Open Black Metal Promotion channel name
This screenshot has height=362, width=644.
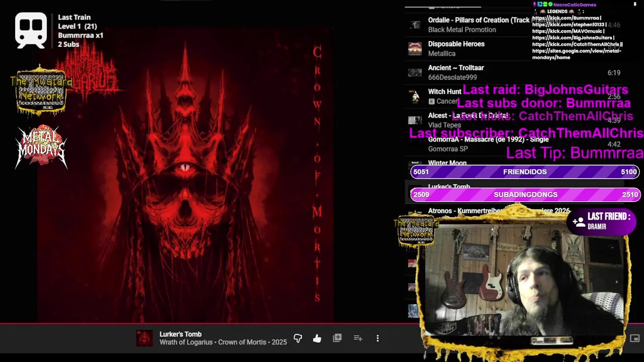click(462, 30)
